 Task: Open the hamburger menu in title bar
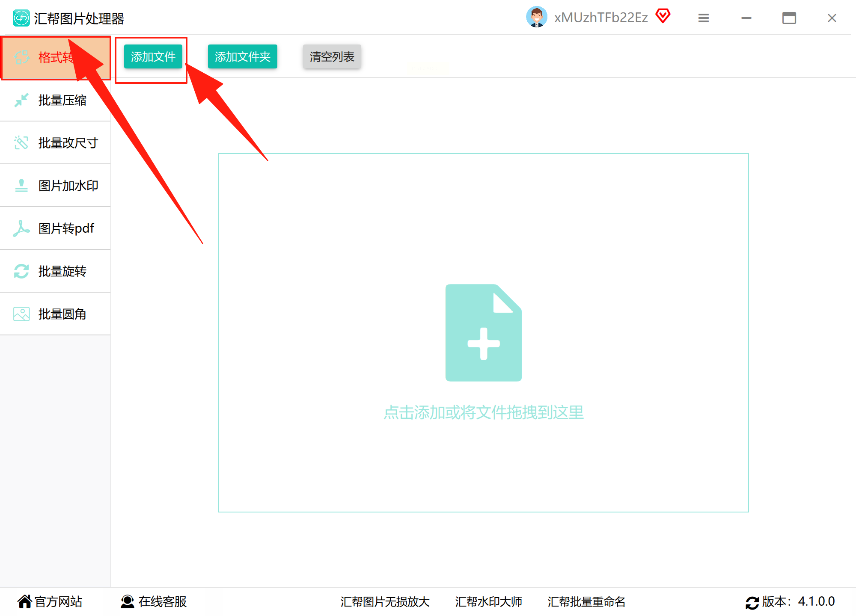[704, 18]
